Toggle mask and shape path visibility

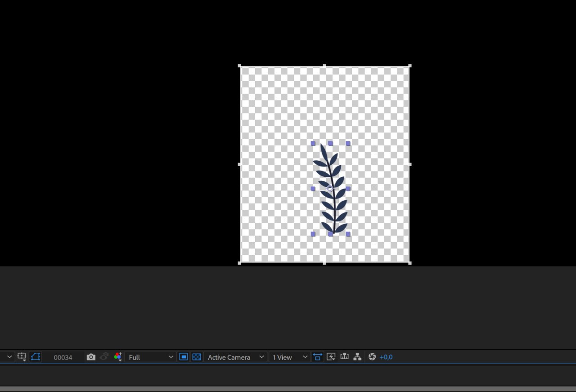tap(36, 357)
